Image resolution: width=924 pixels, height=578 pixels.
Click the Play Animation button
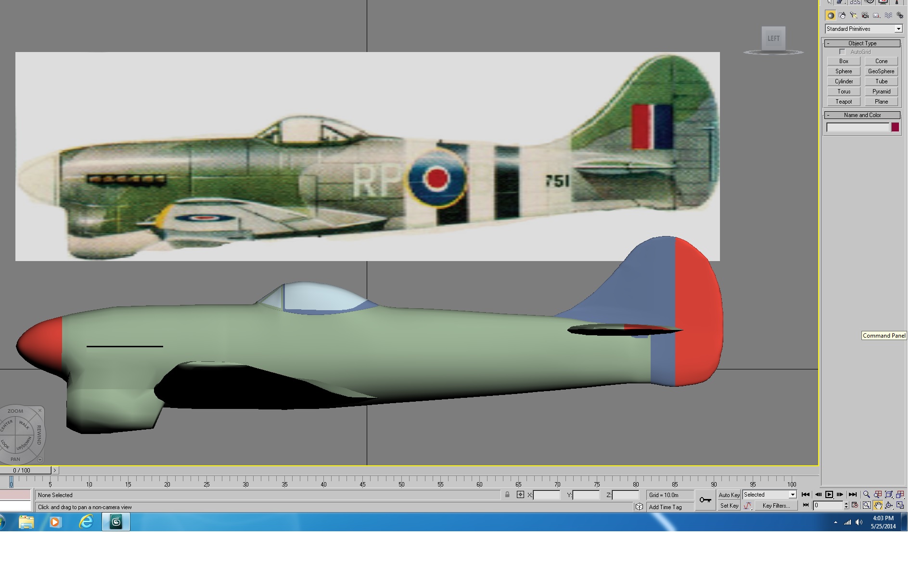pos(829,495)
